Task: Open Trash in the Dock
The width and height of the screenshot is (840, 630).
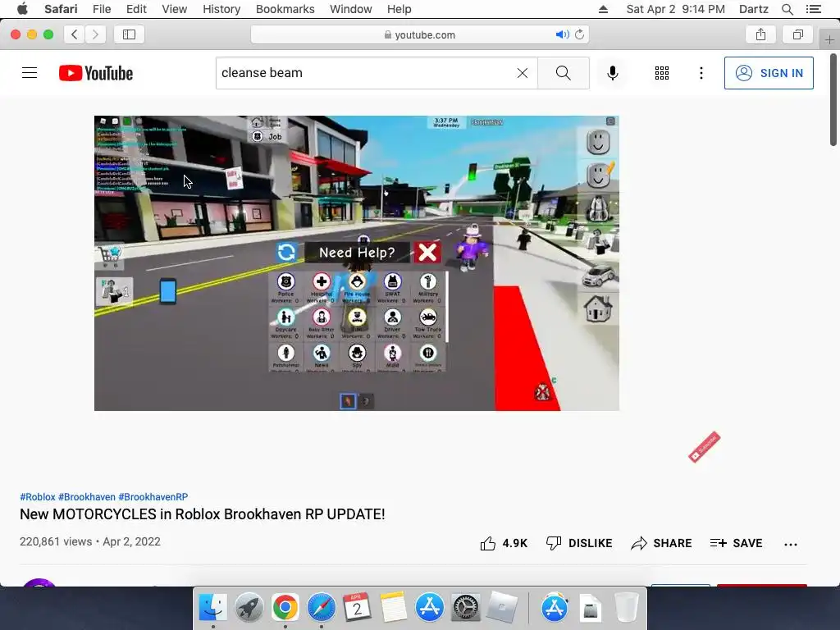Action: (x=626, y=608)
